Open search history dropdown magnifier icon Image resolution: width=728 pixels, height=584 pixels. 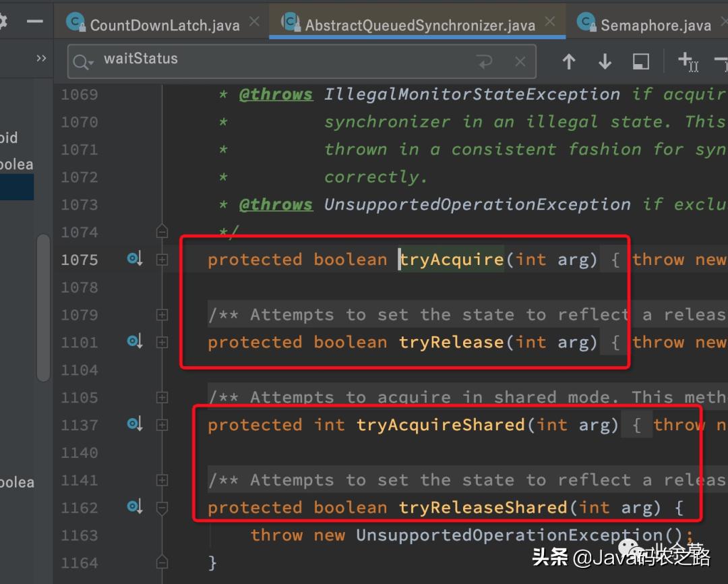[84, 62]
